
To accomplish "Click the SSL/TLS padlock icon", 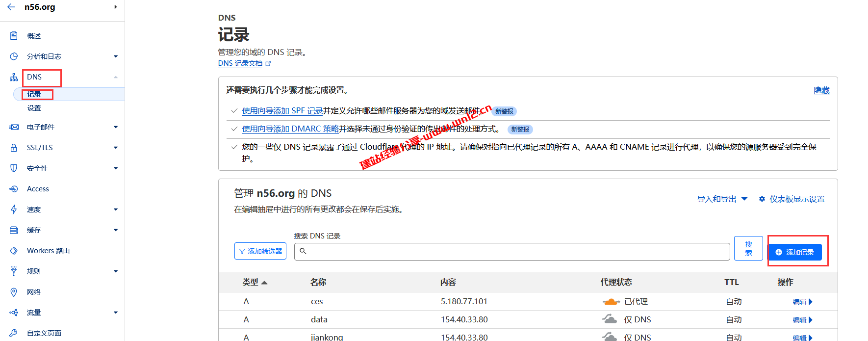I will point(14,148).
